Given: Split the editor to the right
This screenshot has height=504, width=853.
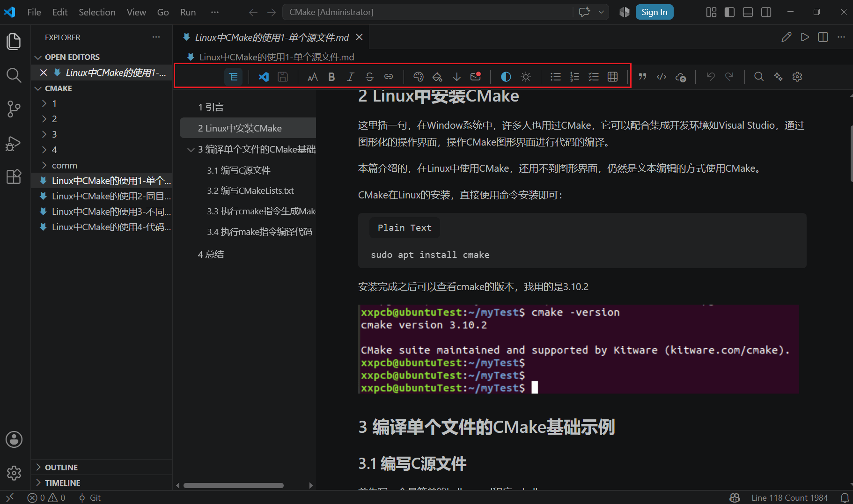Looking at the screenshot, I should (823, 37).
